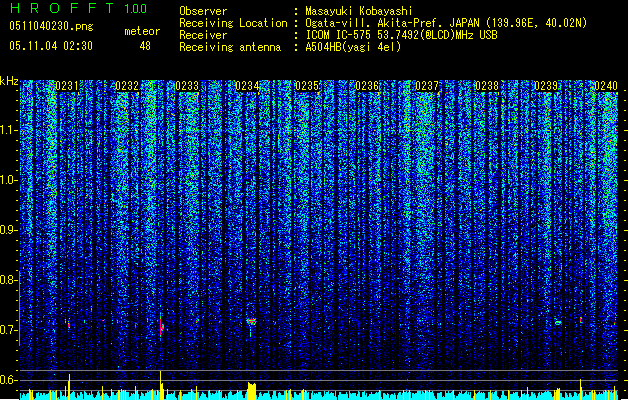Image resolution: width=629 pixels, height=400 pixels.
Task: Click the 0233 time marker
Action: 187,86
